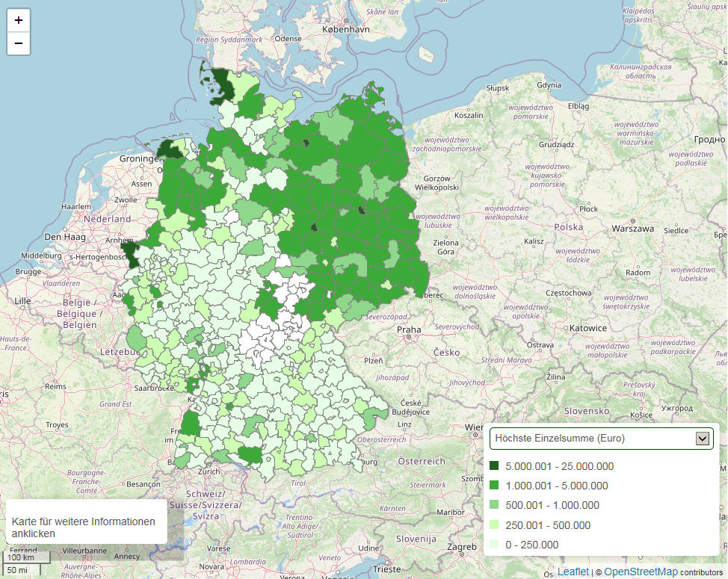Select the mid-green district near Freiburg

tap(191, 424)
